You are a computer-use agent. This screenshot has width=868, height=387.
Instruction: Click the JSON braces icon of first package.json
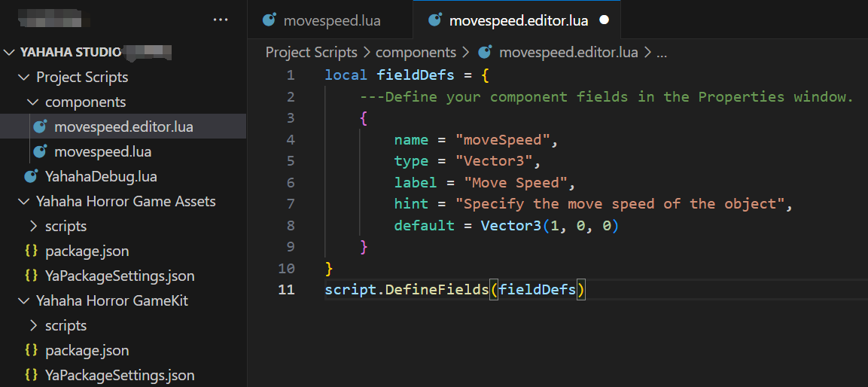tap(31, 251)
